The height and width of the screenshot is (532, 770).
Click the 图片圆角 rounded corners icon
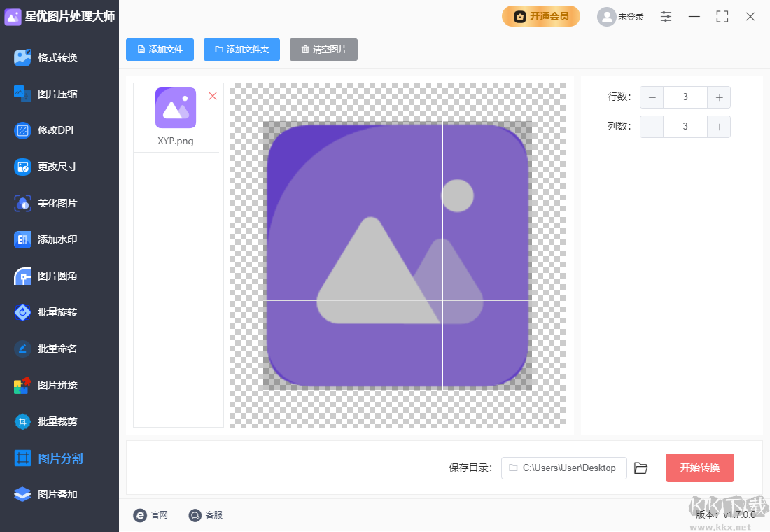pos(22,276)
